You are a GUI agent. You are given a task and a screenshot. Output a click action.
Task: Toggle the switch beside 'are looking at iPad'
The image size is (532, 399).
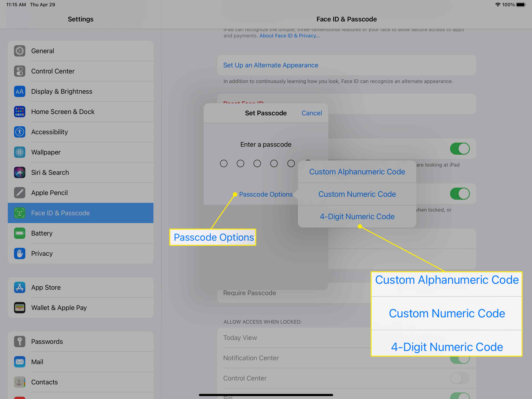pos(460,149)
